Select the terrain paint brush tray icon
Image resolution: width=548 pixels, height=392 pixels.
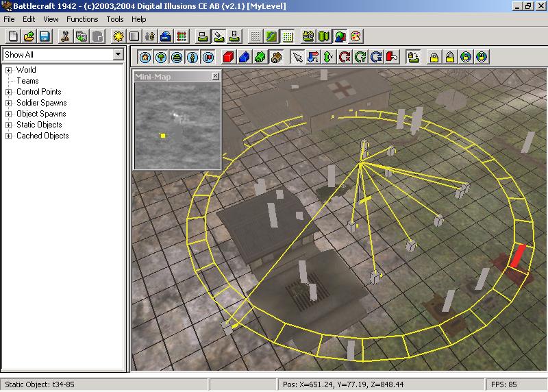coord(219,36)
